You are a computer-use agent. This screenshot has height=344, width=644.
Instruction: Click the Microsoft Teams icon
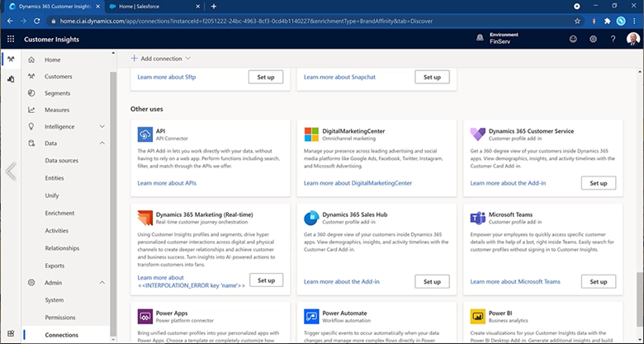click(478, 218)
